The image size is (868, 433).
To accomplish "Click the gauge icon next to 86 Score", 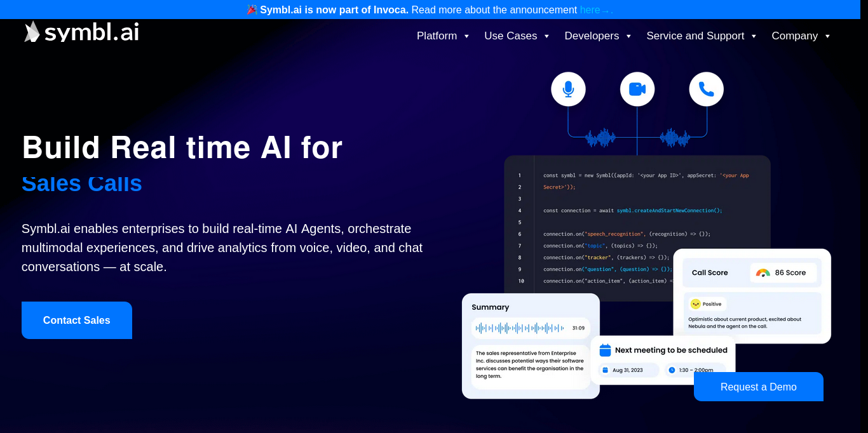I will pyautogui.click(x=763, y=272).
